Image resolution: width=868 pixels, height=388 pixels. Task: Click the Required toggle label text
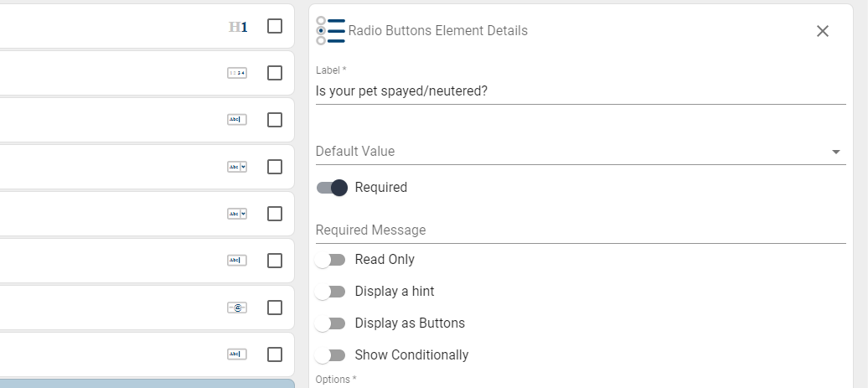[x=381, y=188]
